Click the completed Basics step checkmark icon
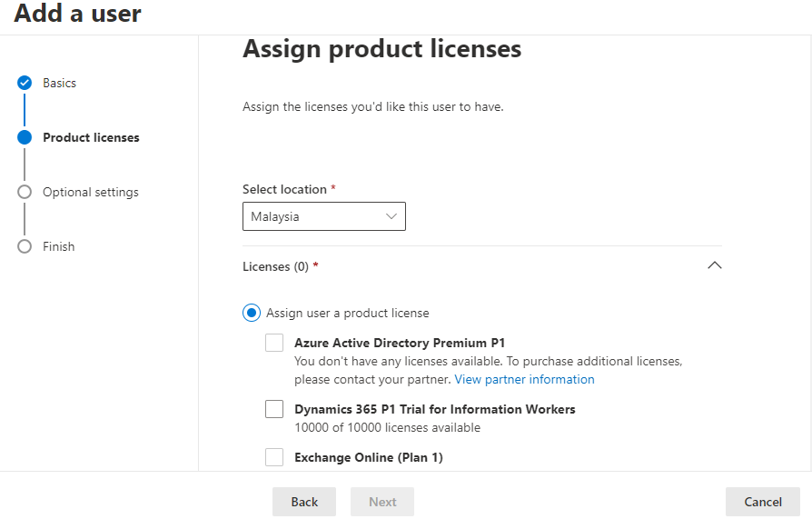The image size is (812, 529). point(25,83)
